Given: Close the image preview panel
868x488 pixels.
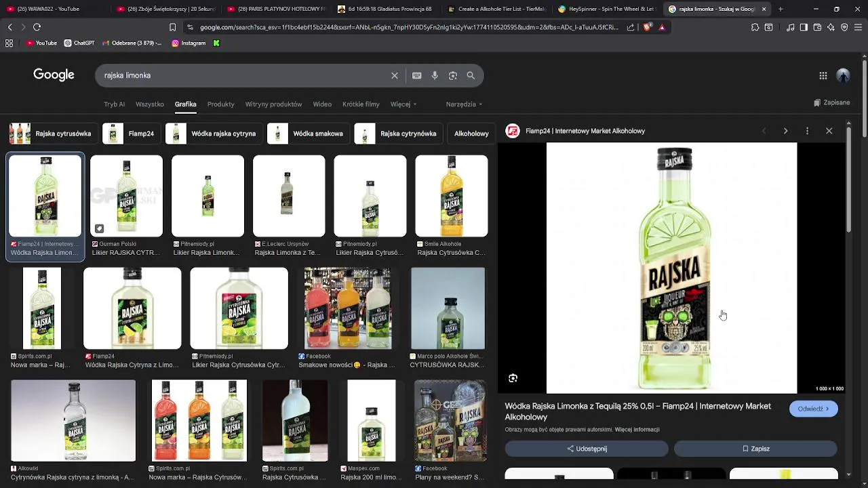Looking at the screenshot, I should 829,131.
